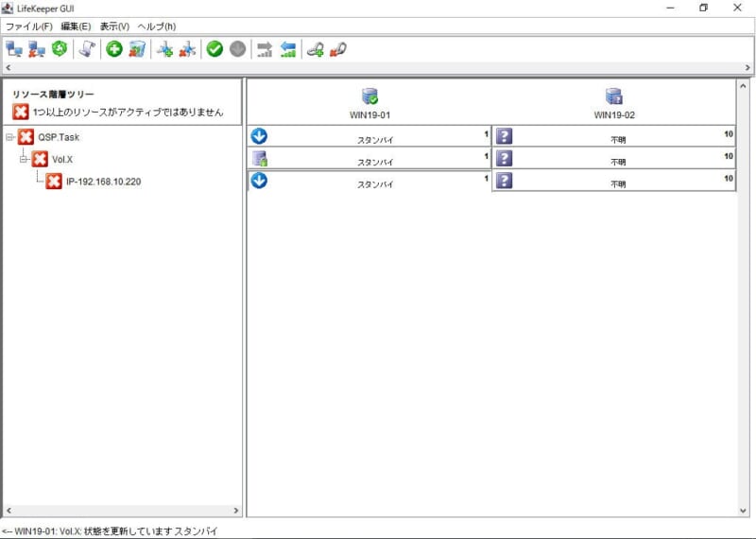
Task: Select the WIN19-02 server icon
Action: (x=614, y=96)
